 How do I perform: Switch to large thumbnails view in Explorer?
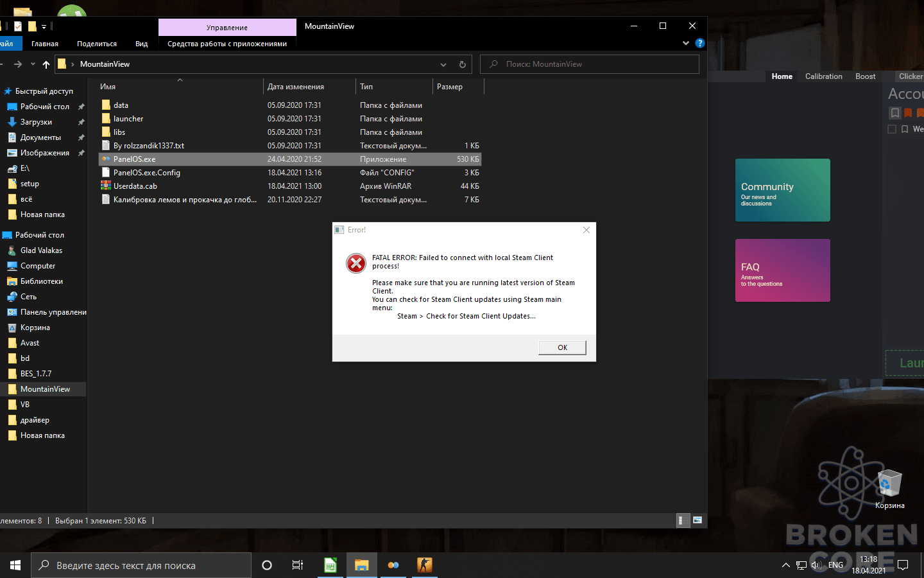[x=697, y=520]
